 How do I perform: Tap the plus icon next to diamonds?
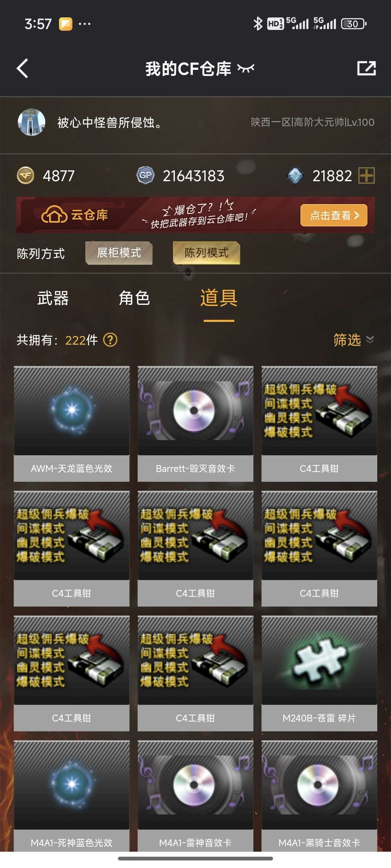pyautogui.click(x=366, y=176)
